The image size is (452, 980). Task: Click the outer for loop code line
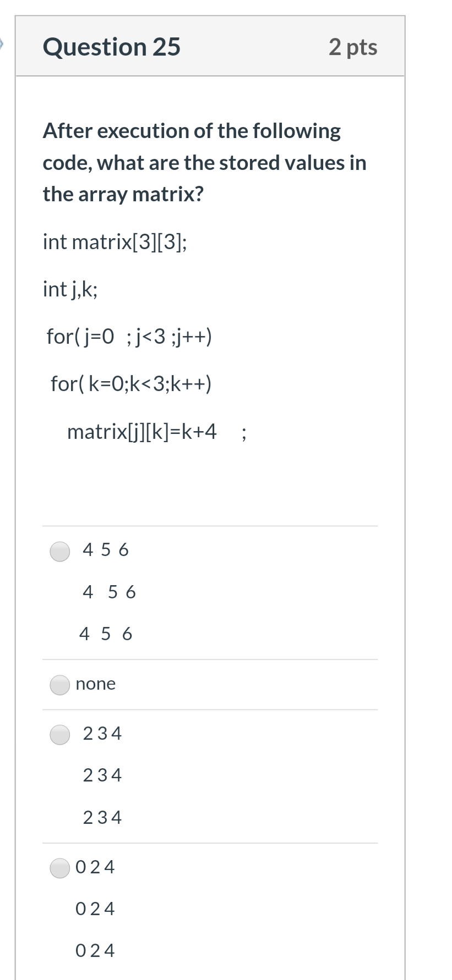tap(129, 337)
